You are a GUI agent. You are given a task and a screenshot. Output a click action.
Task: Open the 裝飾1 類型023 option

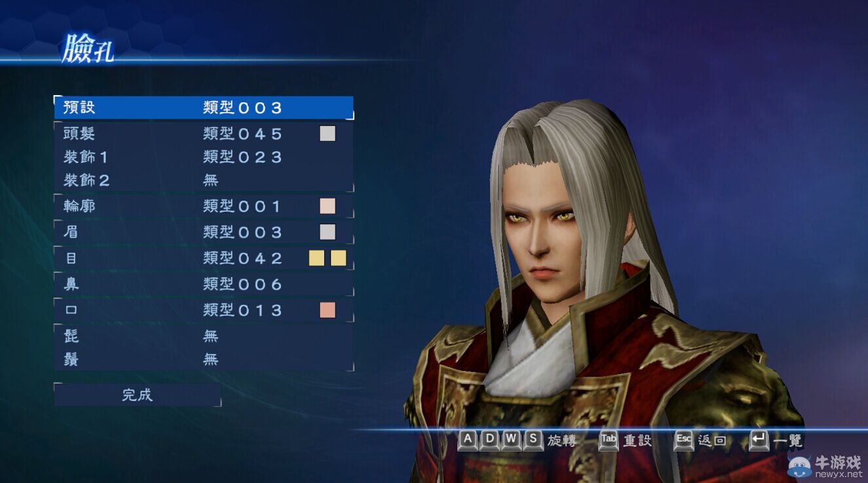204,157
